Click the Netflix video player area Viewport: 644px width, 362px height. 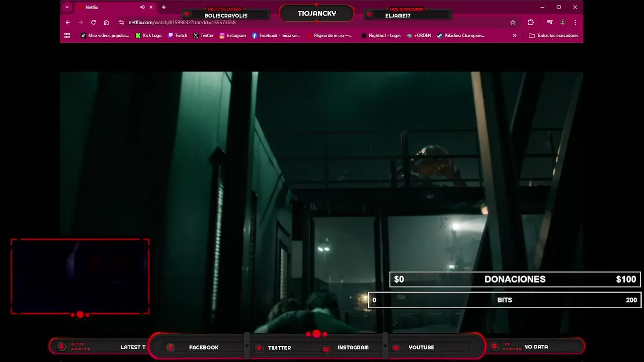coord(321,202)
